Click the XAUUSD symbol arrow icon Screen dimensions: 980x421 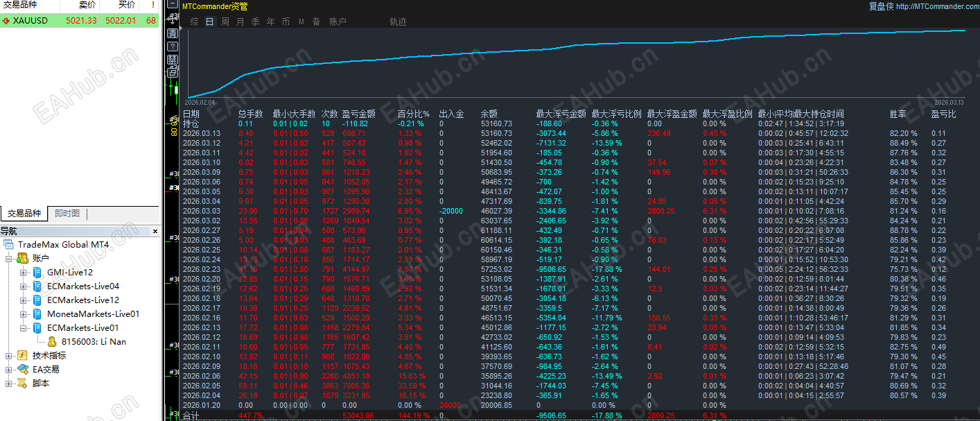[6, 21]
